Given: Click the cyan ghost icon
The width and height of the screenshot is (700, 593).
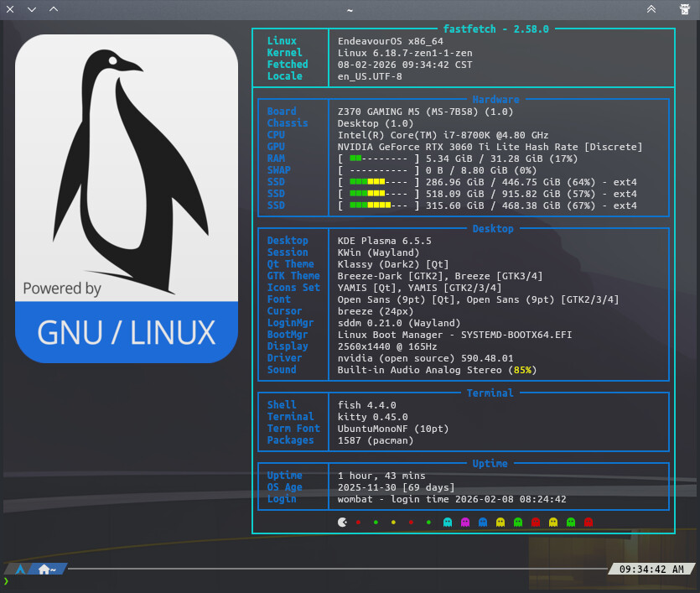Looking at the screenshot, I should coord(448,522).
